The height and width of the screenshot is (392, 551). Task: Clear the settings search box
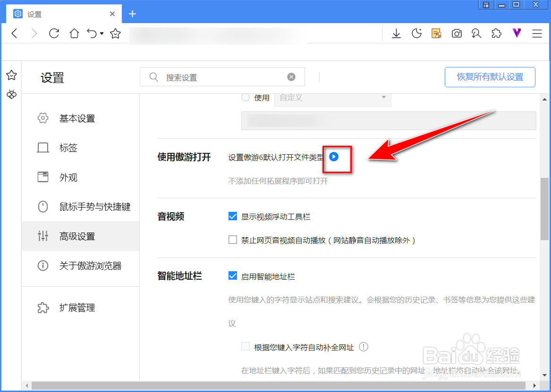[x=291, y=77]
